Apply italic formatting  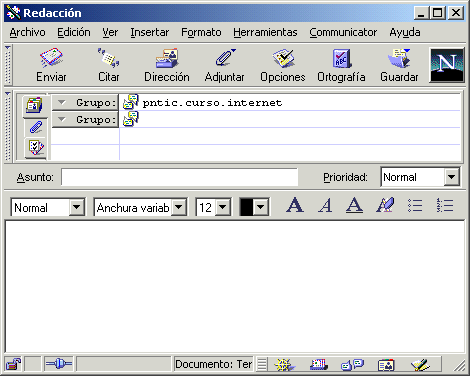coord(325,205)
